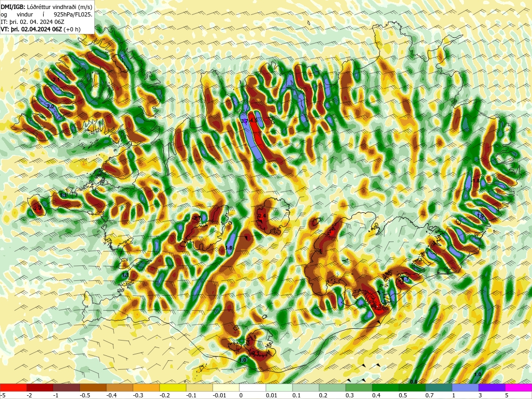Viewport: 532px width, 399px height.
Task: Click the '0.01' number under the legend
Action: (271, 395)
